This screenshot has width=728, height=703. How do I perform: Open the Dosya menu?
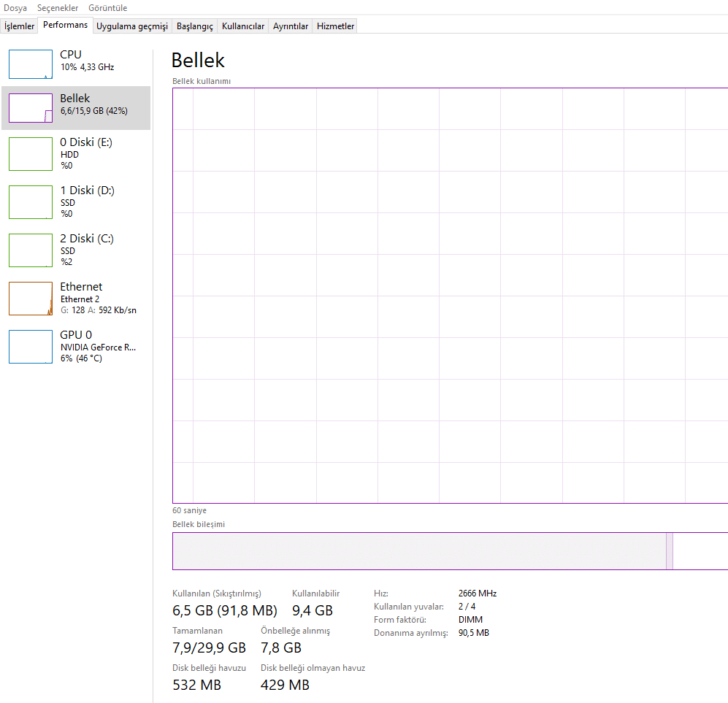[15, 8]
